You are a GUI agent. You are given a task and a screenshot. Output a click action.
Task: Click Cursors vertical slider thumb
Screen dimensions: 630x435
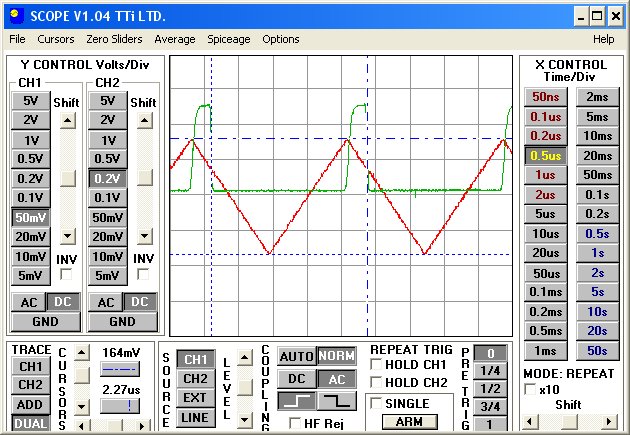pos(82,376)
